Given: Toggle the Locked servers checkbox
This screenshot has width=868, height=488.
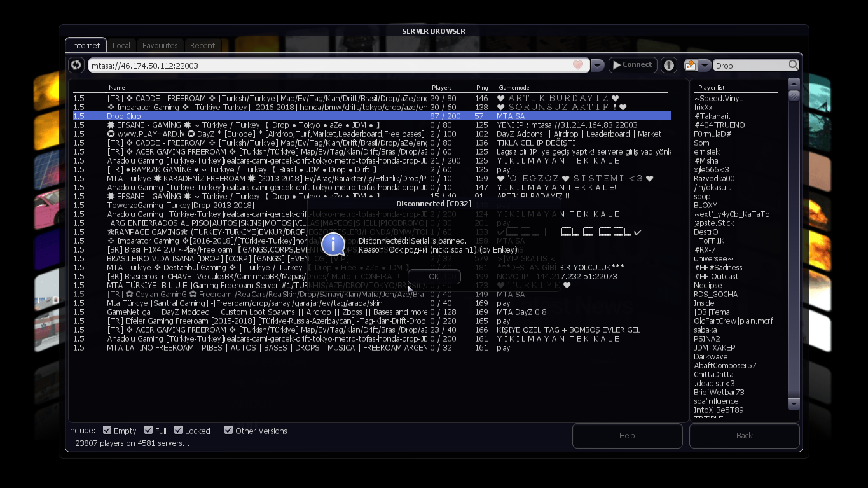Looking at the screenshot, I should coord(178,430).
